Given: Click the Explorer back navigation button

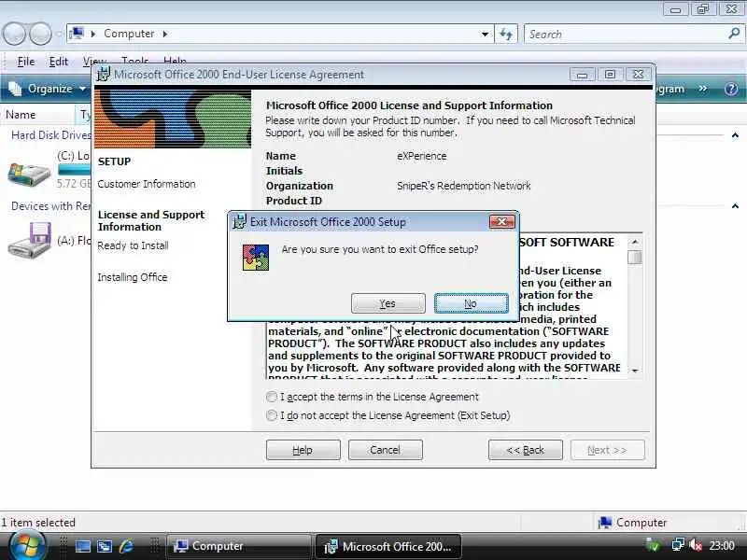Looking at the screenshot, I should [x=14, y=34].
